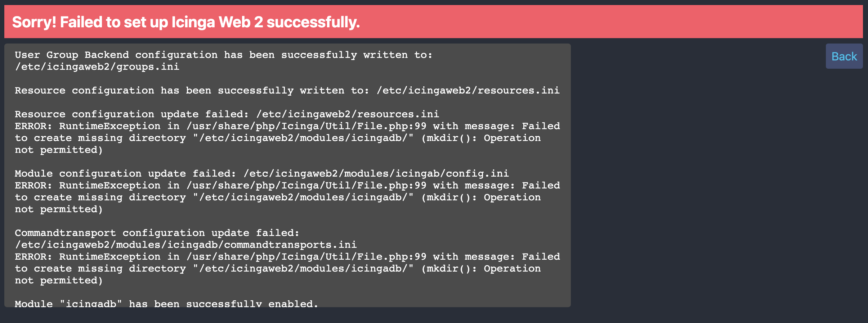
Task: Click the ERROR line under Resource configuration update failed
Action: pyautogui.click(x=287, y=126)
